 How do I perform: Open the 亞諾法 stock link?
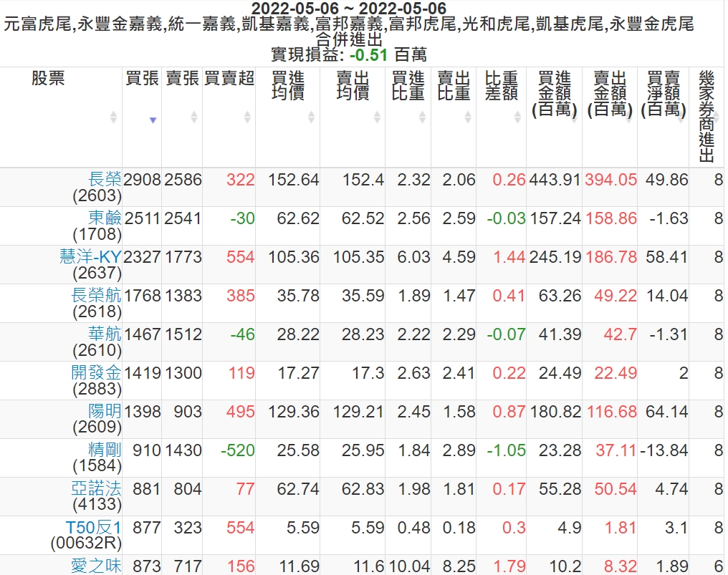(x=97, y=489)
